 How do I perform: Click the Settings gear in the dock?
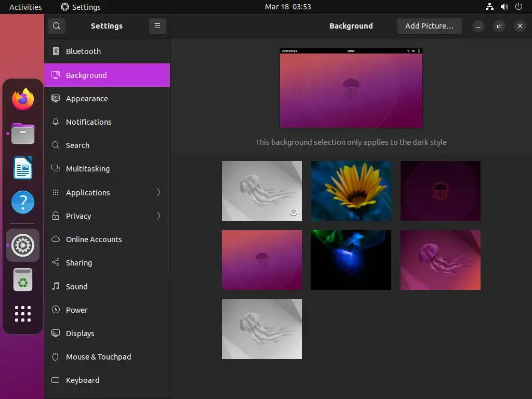tap(23, 245)
